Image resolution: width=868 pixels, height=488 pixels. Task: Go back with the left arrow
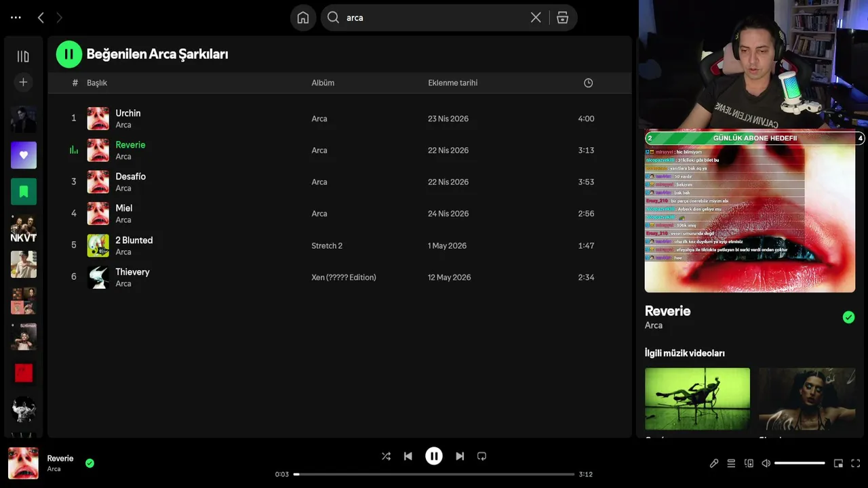pyautogui.click(x=41, y=18)
